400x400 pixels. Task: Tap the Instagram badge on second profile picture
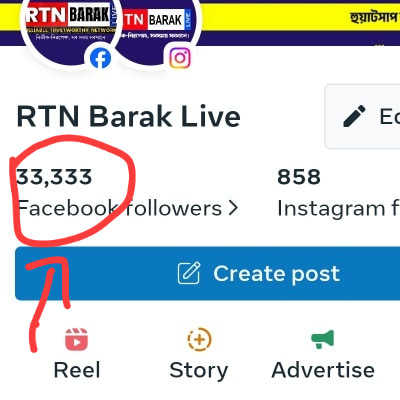tap(180, 58)
